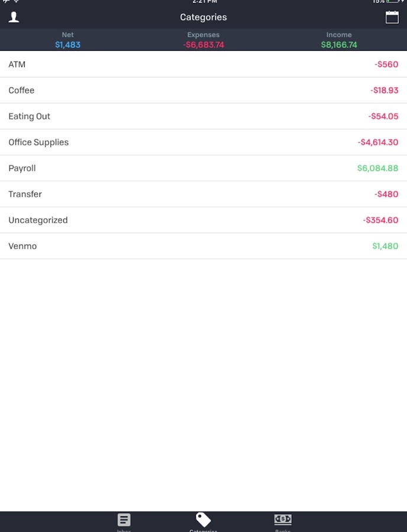Tap the Inbox document icon
Image resolution: width=407 pixels, height=532 pixels.
point(124,520)
